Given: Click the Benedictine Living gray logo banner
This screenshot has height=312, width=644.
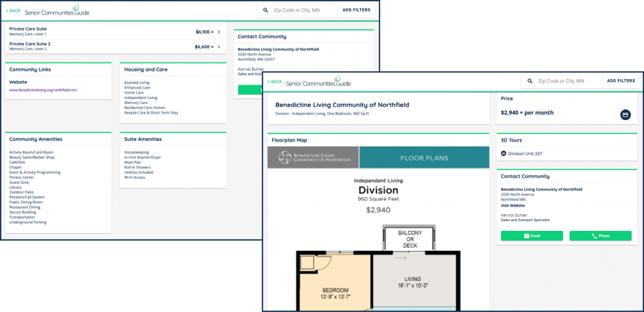Looking at the screenshot, I should (313, 157).
